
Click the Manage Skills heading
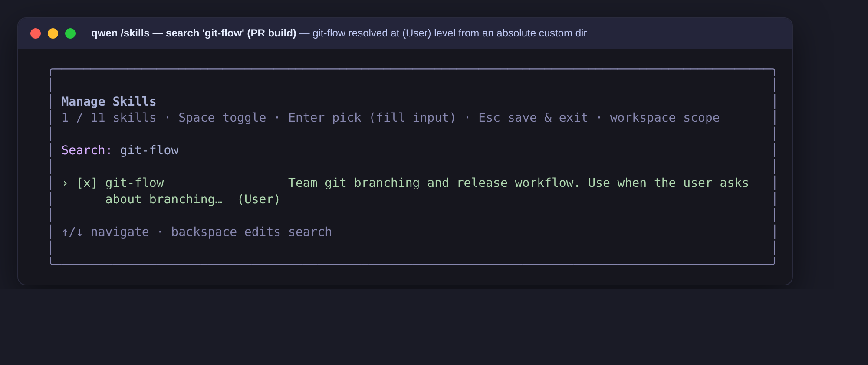tap(108, 102)
